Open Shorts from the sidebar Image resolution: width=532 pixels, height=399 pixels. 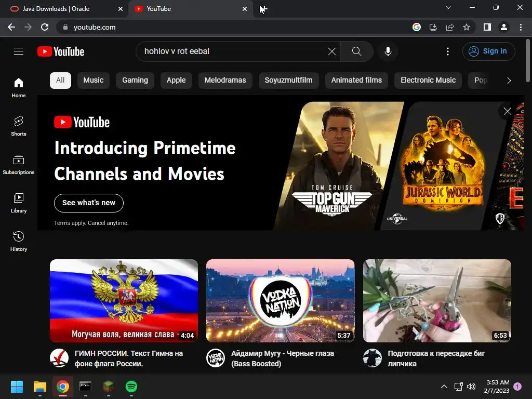(19, 126)
